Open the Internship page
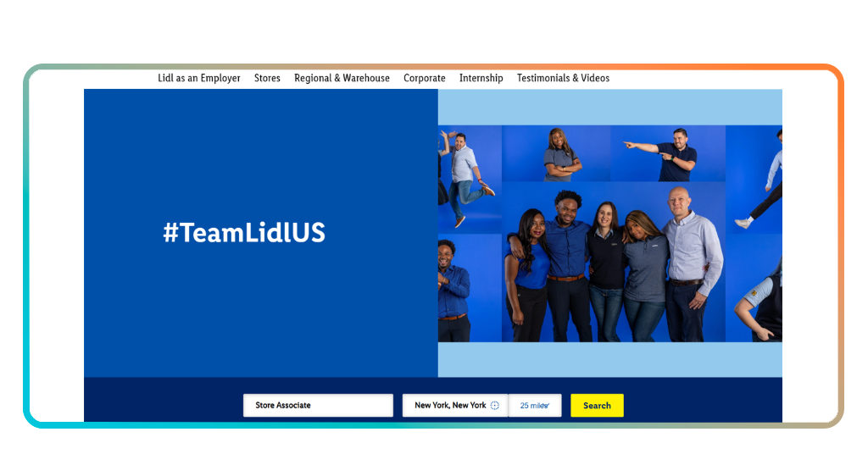The width and height of the screenshot is (868, 454). [x=481, y=78]
